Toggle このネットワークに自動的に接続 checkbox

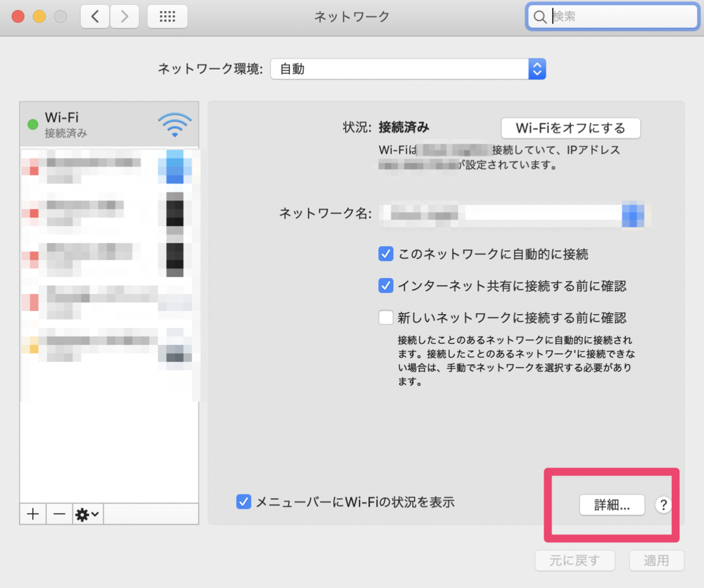click(385, 254)
